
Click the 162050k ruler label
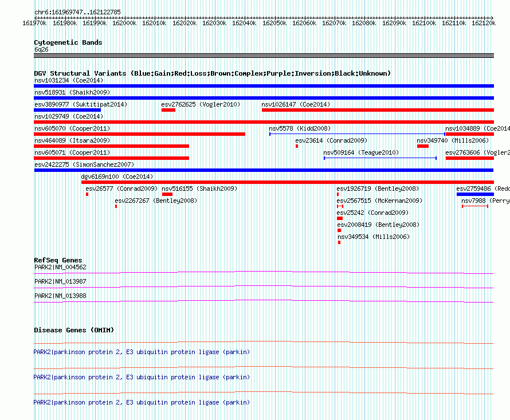[274, 23]
